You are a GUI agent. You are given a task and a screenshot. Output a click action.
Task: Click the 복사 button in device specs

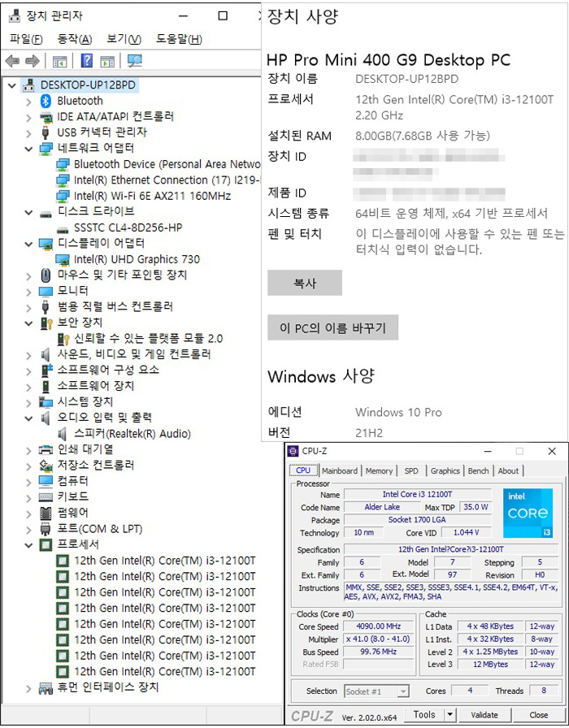click(x=305, y=283)
